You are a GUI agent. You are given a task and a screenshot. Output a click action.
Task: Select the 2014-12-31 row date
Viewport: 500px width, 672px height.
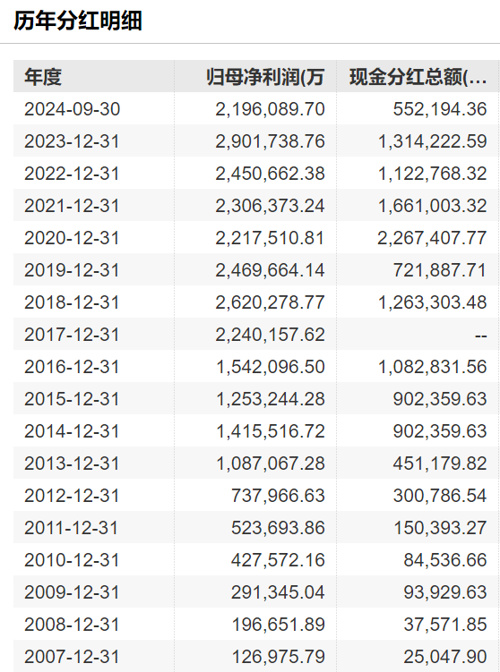tap(72, 431)
